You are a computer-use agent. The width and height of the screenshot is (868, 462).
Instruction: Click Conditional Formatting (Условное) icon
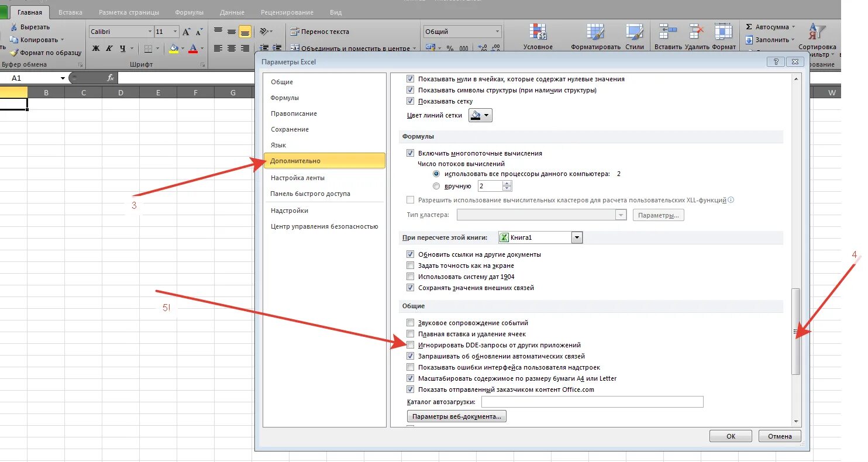(x=538, y=32)
